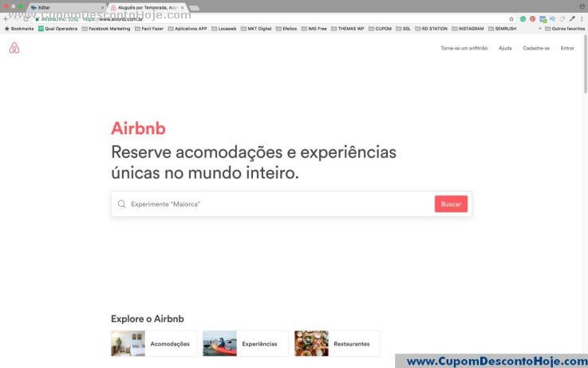Image resolution: width=588 pixels, height=368 pixels.
Task: Open the green Grammarly extension icon
Action: 523,18
